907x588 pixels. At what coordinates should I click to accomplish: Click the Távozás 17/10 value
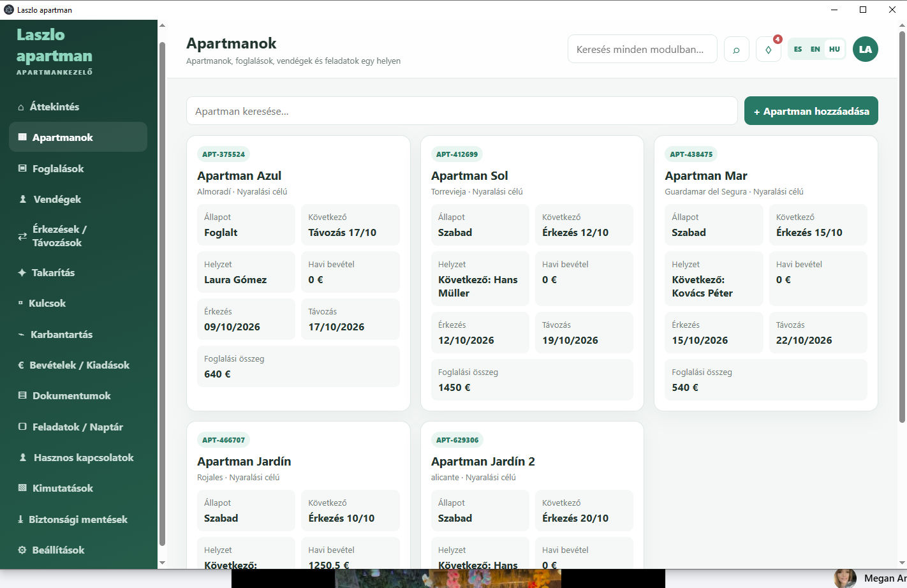343,233
